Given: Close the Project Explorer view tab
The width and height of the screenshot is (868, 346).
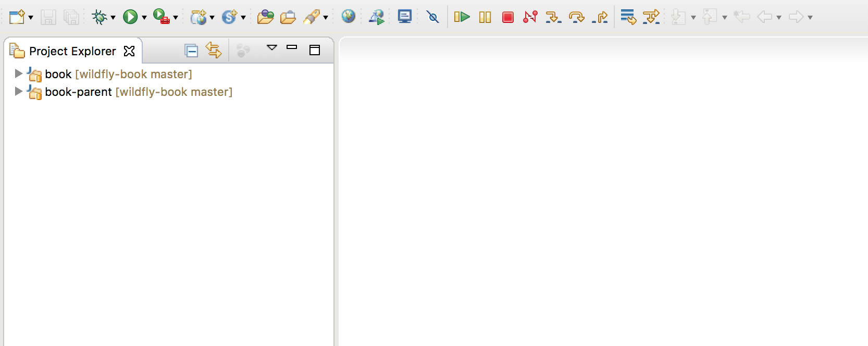Looking at the screenshot, I should pyautogui.click(x=129, y=51).
